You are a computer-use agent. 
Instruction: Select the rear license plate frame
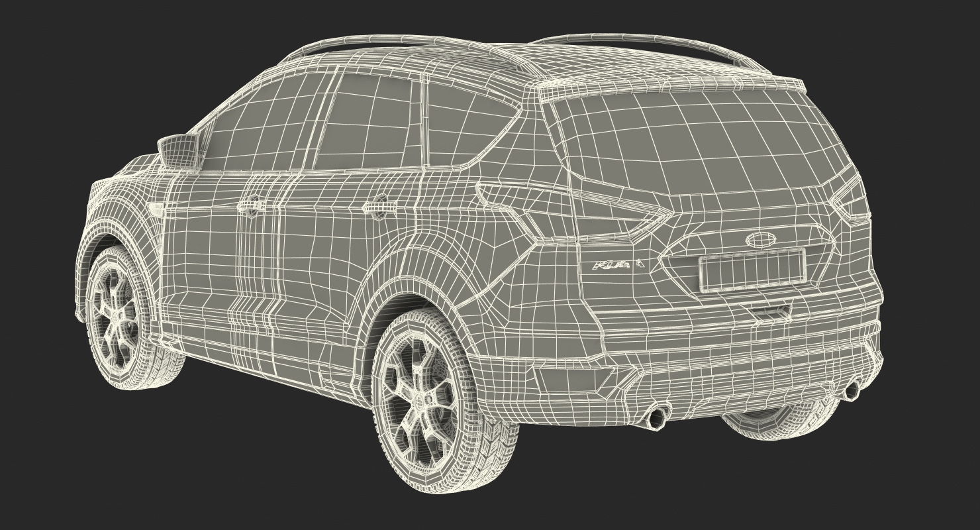coord(752,270)
